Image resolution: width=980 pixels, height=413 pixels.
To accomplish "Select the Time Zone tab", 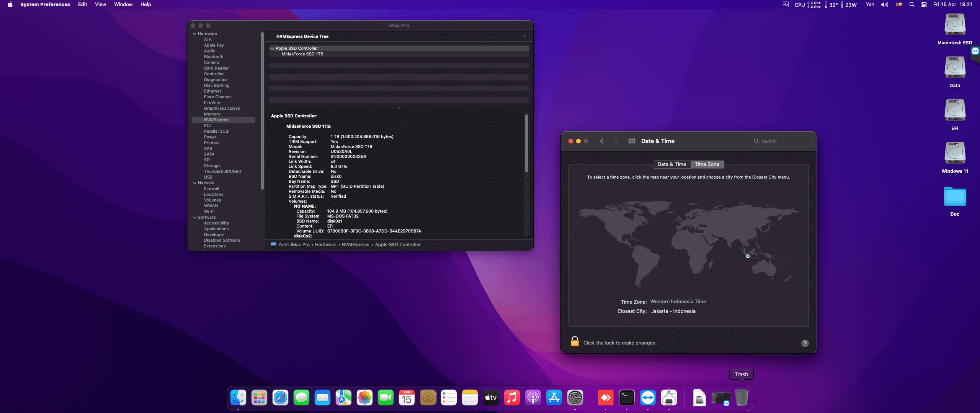I will pyautogui.click(x=707, y=164).
